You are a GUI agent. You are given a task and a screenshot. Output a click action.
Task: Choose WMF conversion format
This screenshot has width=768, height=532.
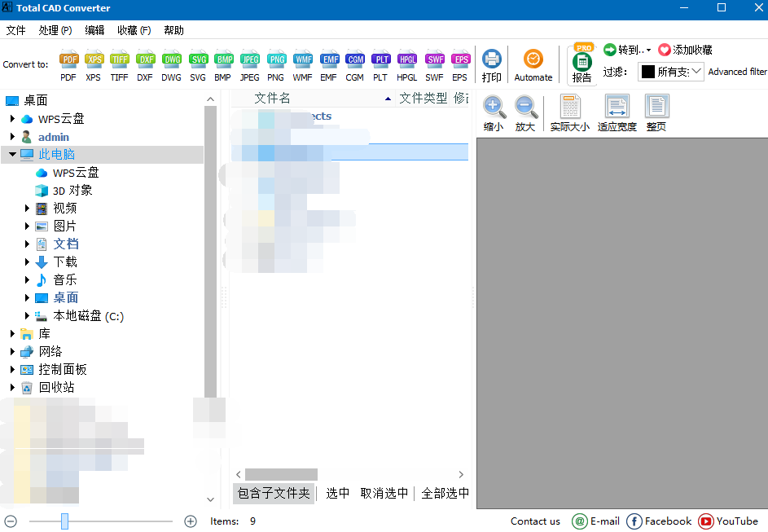click(303, 65)
